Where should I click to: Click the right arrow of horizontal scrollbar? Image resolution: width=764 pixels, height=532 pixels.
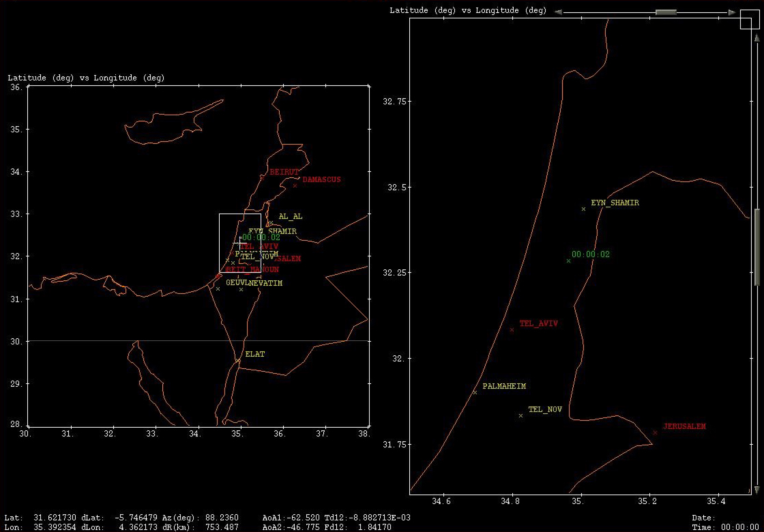[x=732, y=13]
